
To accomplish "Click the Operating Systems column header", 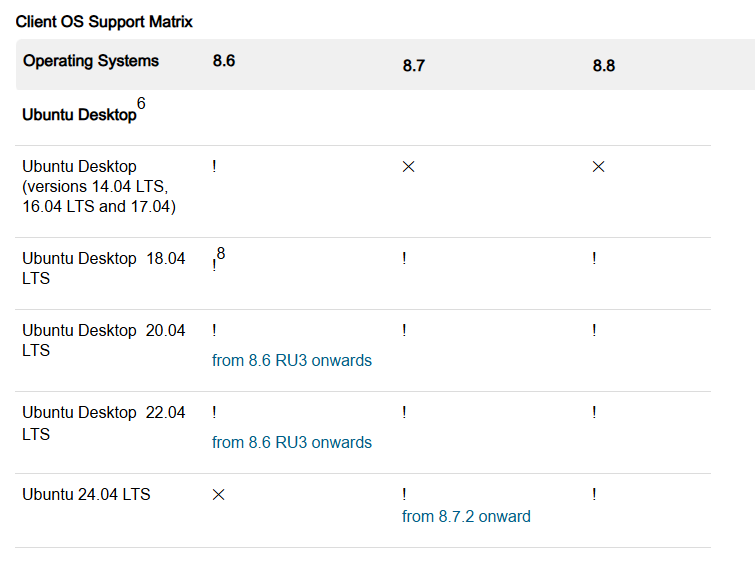I will pyautogui.click(x=91, y=61).
